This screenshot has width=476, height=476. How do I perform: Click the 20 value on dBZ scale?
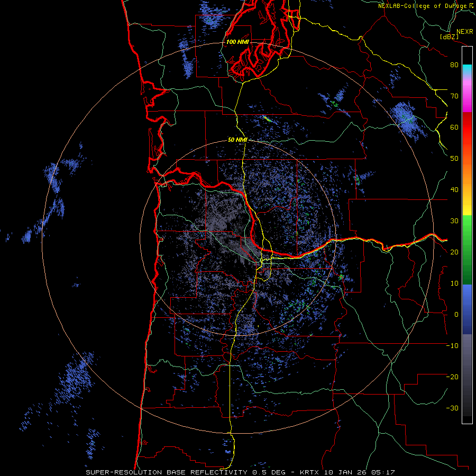(x=454, y=252)
